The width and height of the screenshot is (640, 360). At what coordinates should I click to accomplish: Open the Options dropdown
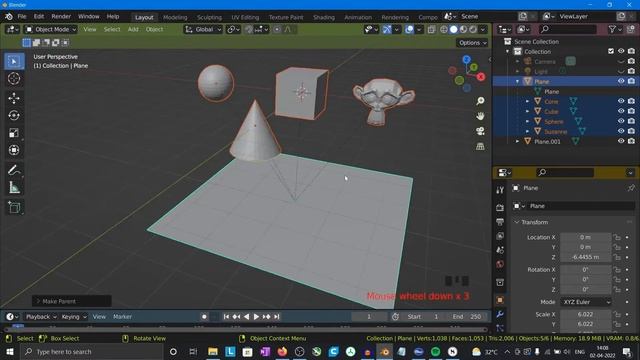[472, 43]
